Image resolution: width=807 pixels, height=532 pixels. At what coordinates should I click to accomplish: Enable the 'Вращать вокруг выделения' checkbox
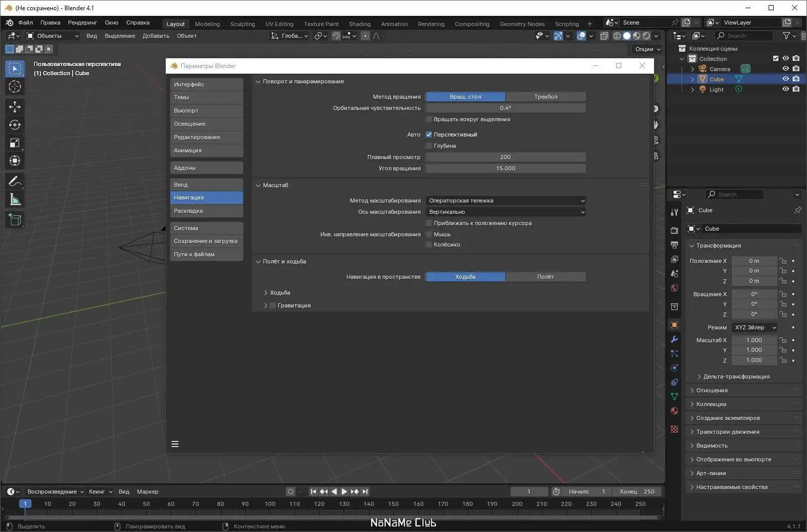(429, 119)
